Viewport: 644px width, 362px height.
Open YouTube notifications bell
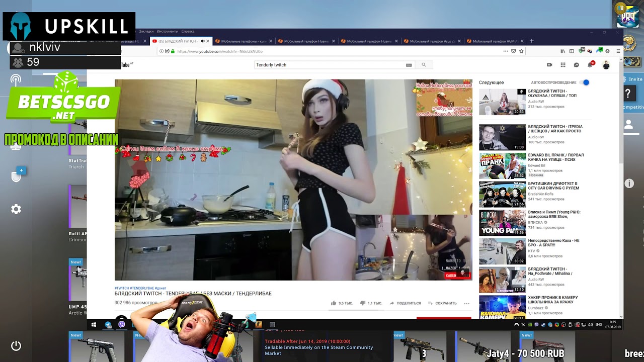[x=591, y=64]
